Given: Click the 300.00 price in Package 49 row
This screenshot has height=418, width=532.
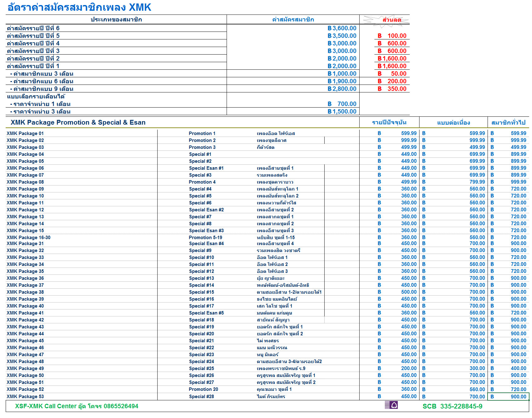Looking at the screenshot, I should [x=477, y=368].
